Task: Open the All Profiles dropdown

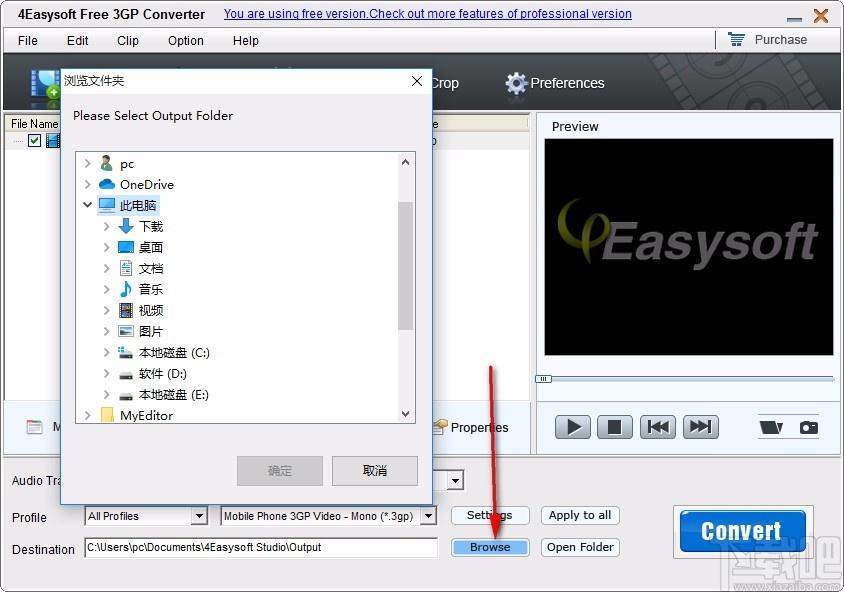Action: (199, 516)
